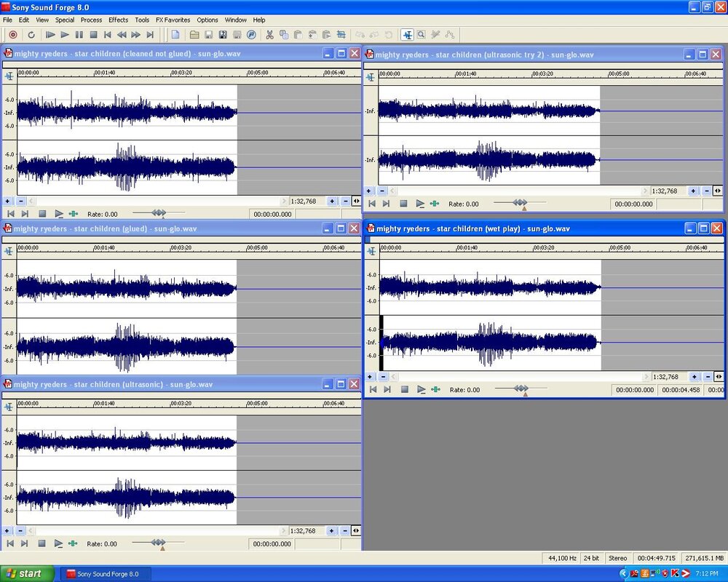This screenshot has width=728, height=582.
Task: Click the Paste clipboard icon
Action: coord(298,35)
